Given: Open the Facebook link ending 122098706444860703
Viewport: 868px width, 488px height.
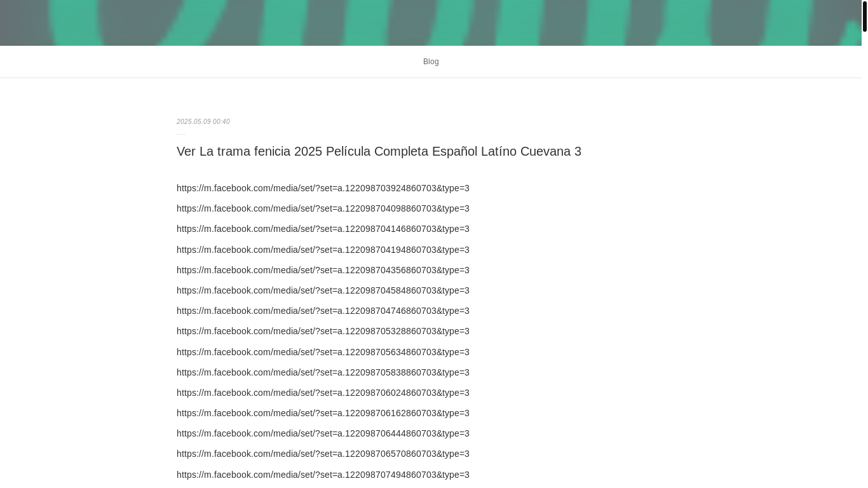Looking at the screenshot, I should tap(323, 433).
